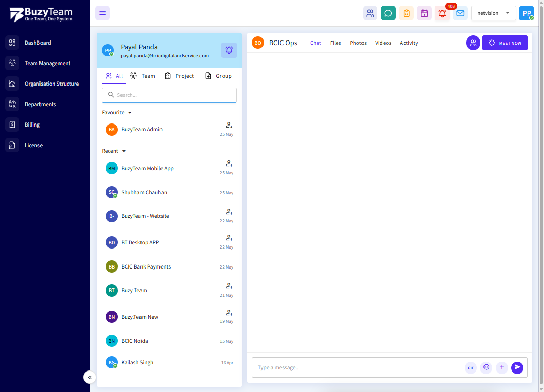
Task: Click the plus attachment icon in message box
Action: point(501,367)
